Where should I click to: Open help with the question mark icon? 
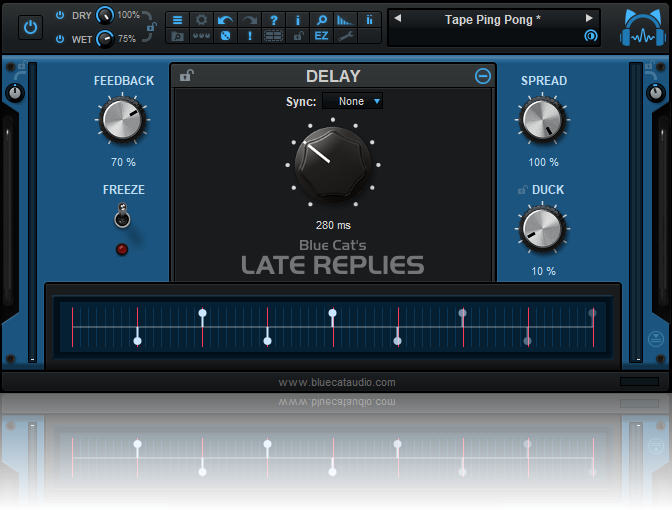coord(273,20)
